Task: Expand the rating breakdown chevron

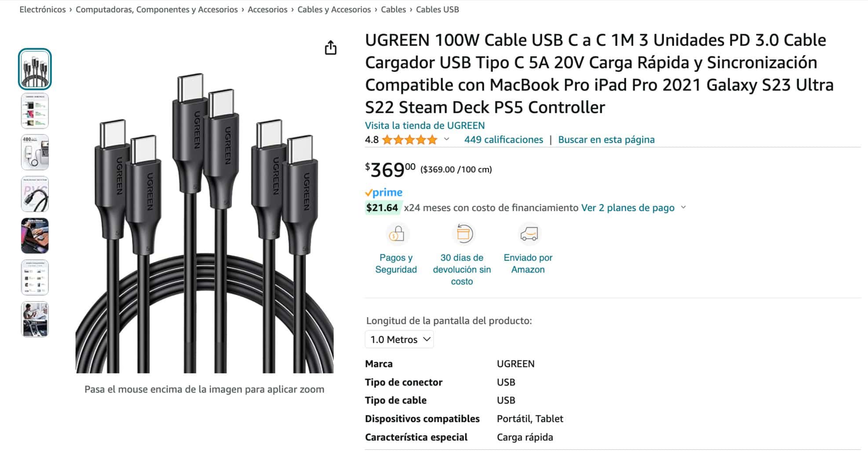Action: [447, 139]
